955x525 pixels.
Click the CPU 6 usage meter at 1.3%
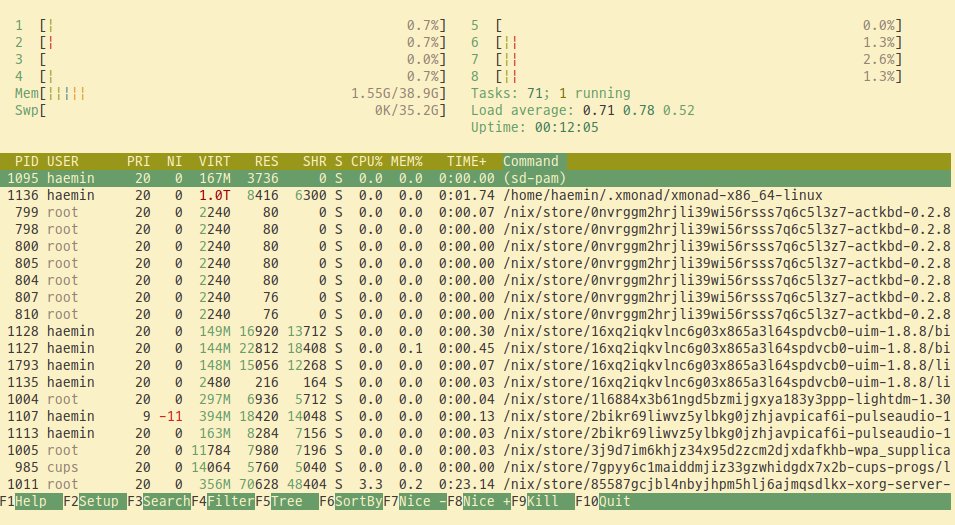pyautogui.click(x=686, y=43)
